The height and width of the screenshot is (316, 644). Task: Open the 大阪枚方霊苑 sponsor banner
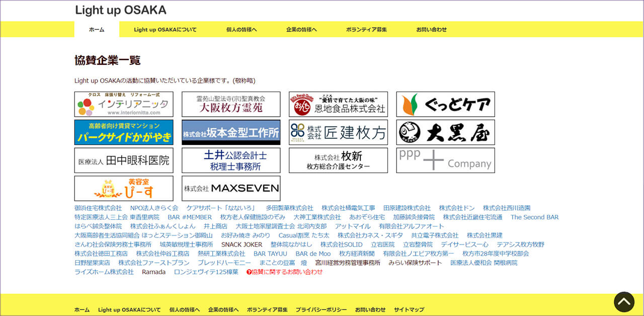pos(231,104)
